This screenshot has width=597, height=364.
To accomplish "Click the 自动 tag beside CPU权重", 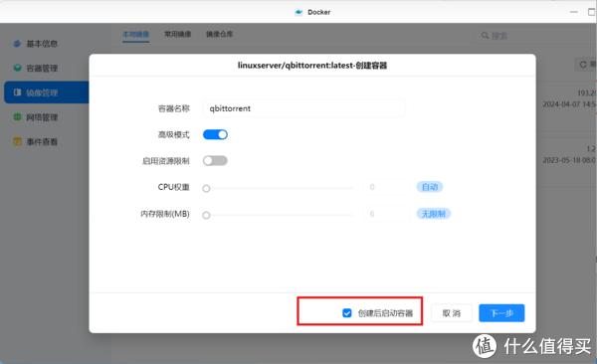I will 430,187.
